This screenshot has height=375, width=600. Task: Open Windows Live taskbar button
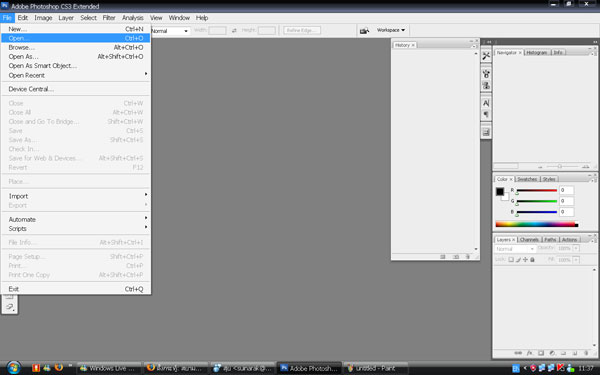(109, 368)
